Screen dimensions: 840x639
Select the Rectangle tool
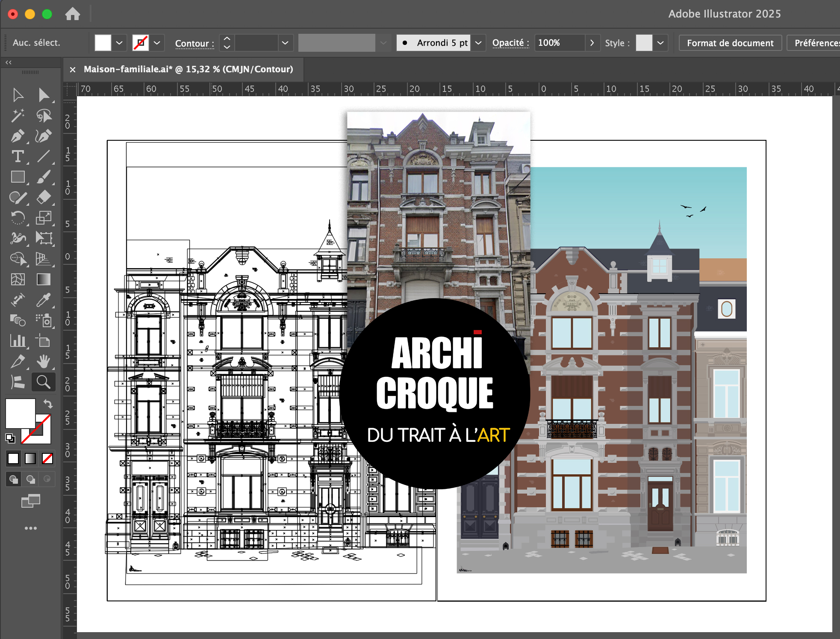tap(18, 177)
